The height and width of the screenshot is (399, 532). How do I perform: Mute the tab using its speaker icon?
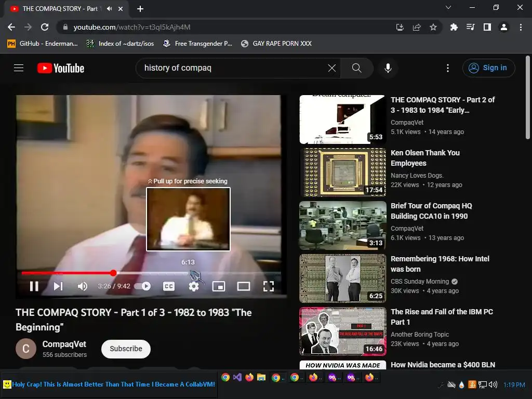tap(109, 9)
